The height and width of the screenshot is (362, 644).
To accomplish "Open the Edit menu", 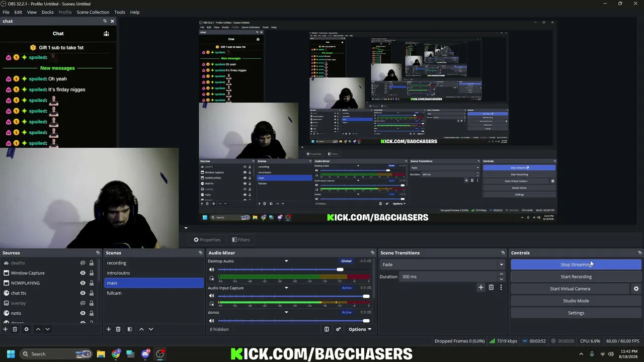I will pyautogui.click(x=18, y=12).
